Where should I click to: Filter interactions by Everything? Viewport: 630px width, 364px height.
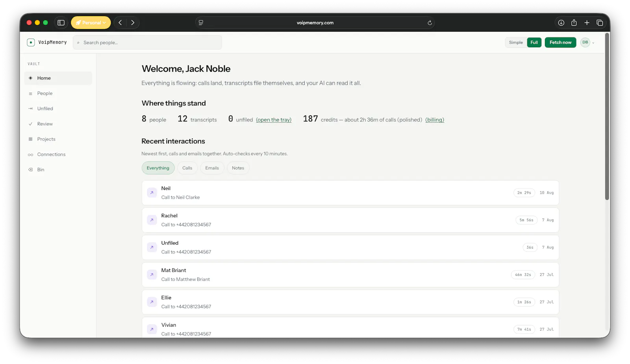coord(158,168)
